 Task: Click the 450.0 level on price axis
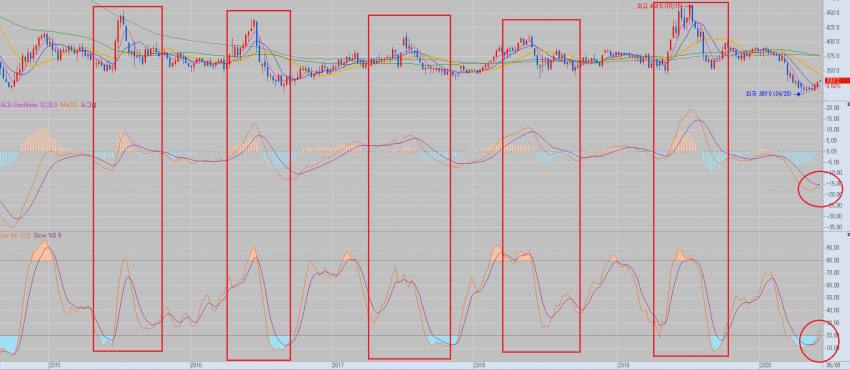833,13
